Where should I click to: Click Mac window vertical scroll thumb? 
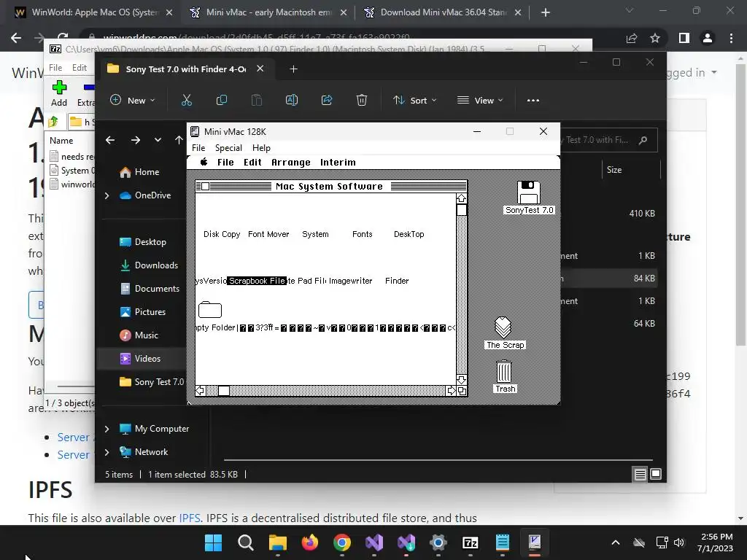(462, 210)
